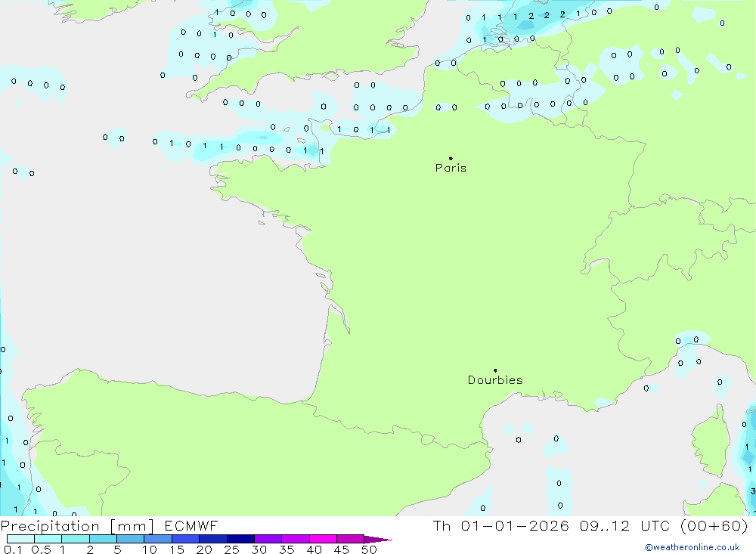
Task: Pick the 15–20 mm dark blue legend swatch
Action: pyautogui.click(x=186, y=539)
